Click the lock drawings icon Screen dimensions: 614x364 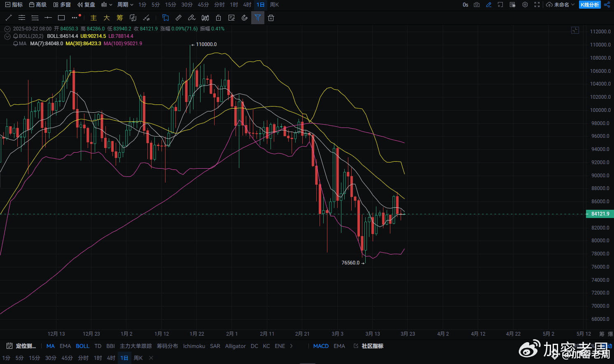[x=219, y=18]
